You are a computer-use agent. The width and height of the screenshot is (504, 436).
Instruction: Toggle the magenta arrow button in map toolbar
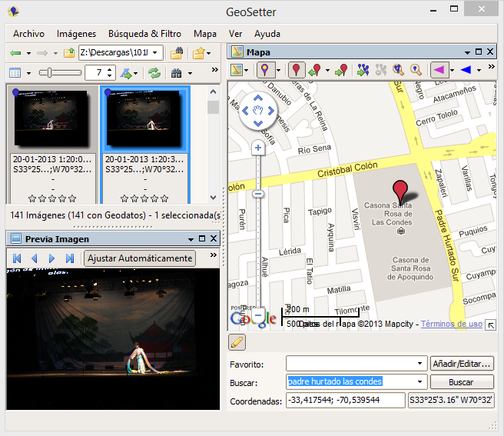pos(438,70)
